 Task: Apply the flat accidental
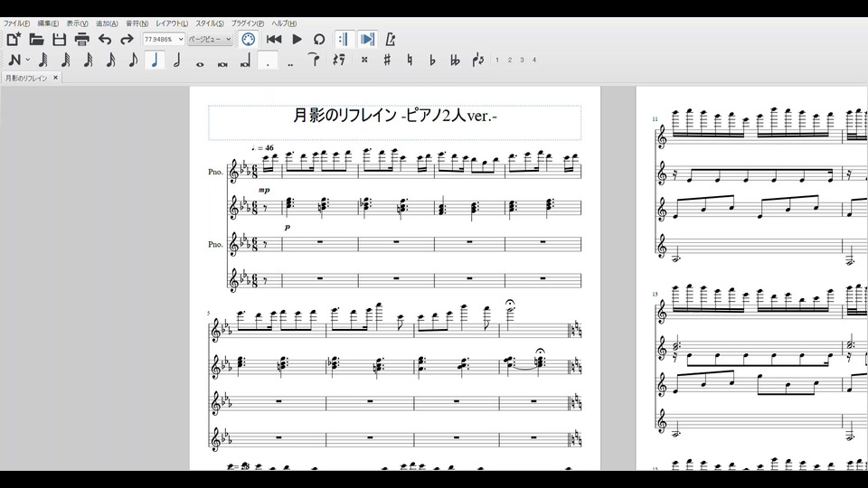pos(432,60)
